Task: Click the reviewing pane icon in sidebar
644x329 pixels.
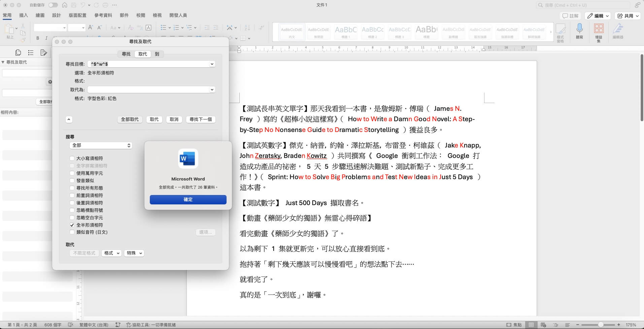Action: click(43, 53)
